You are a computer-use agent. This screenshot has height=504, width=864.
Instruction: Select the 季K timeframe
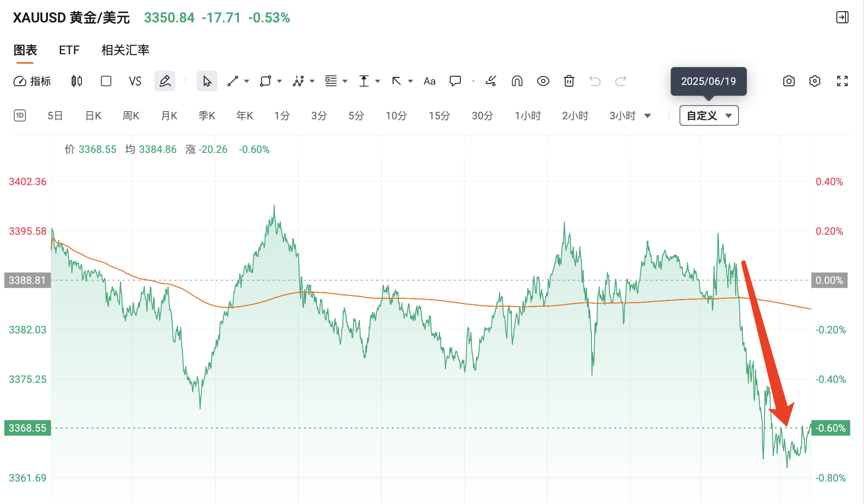click(x=207, y=115)
